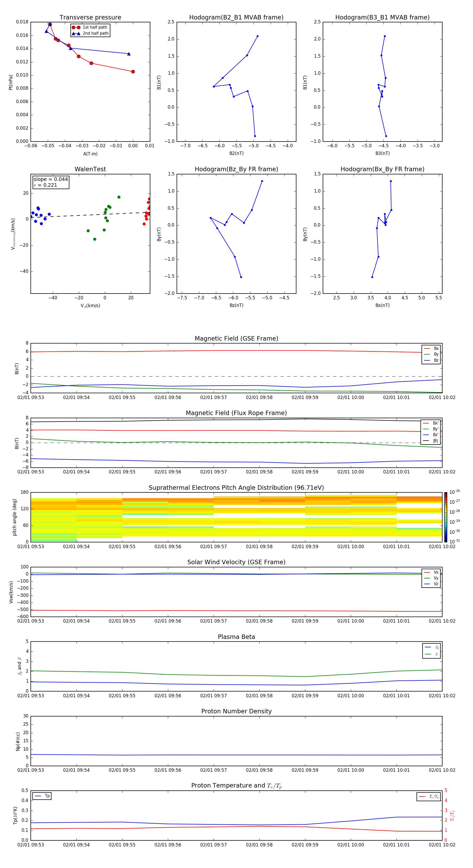473x868 pixels.
Task: Click the "B2(nT)" x-axis label
Action: click(236, 153)
